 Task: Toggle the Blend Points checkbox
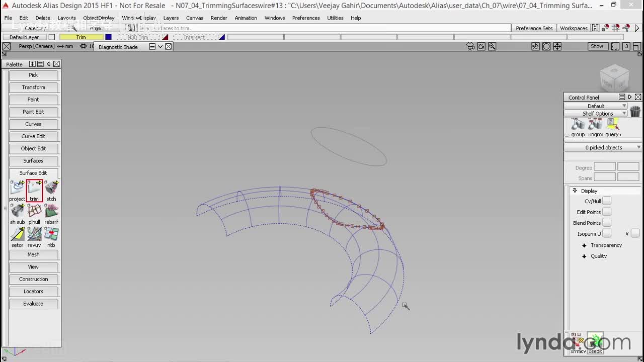point(607,223)
